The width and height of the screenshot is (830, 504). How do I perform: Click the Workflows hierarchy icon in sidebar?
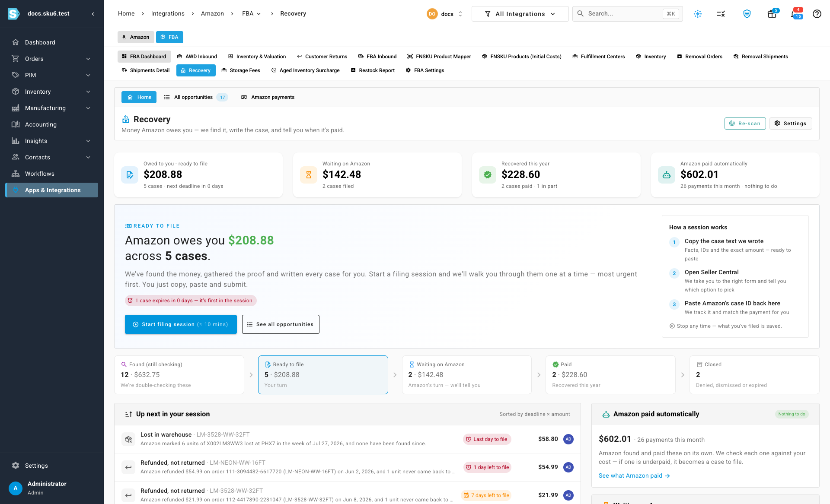pos(16,174)
